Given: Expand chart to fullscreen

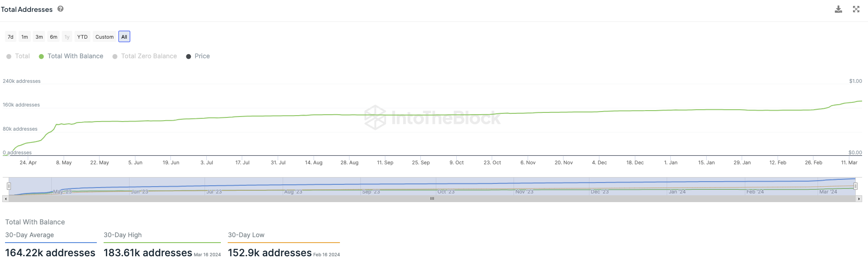Looking at the screenshot, I should pos(856,9).
